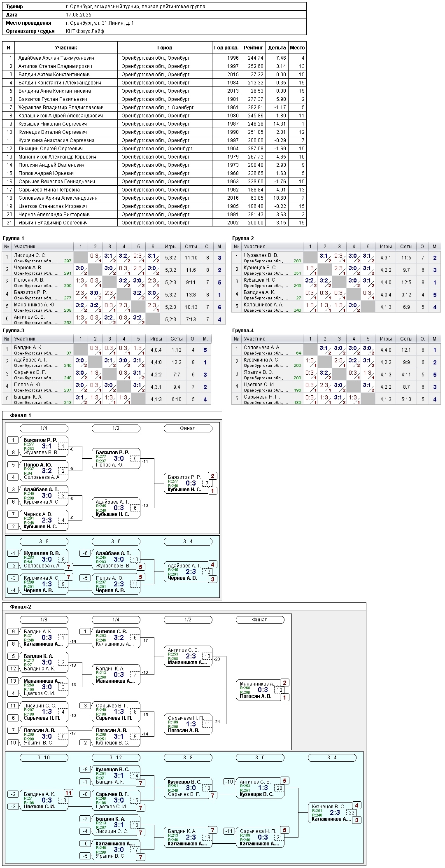Click the 3...12 placement round label
This screenshot has height=868, width=445.
point(116,758)
